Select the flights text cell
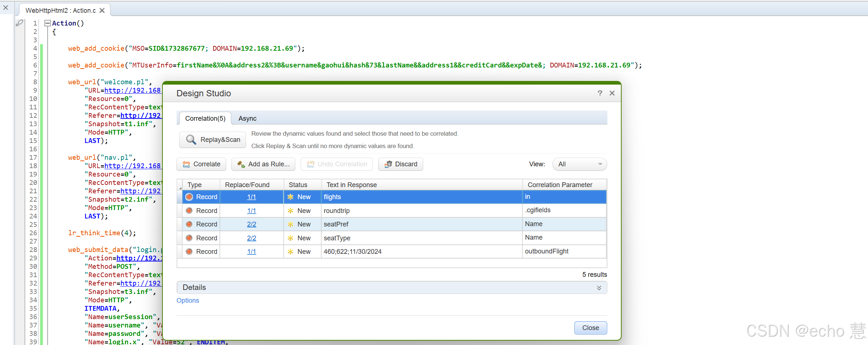Screen dimensions: 868x345 pyautogui.click(x=422, y=197)
